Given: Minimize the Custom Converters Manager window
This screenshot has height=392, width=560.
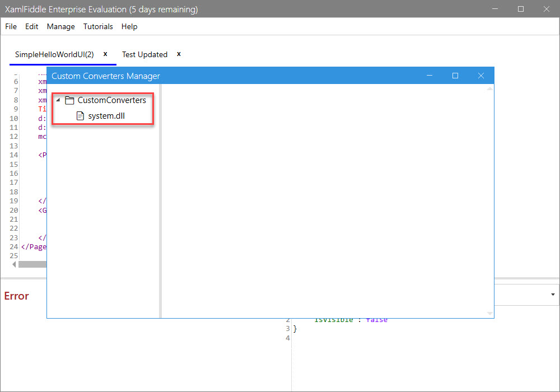Looking at the screenshot, I should (430, 76).
